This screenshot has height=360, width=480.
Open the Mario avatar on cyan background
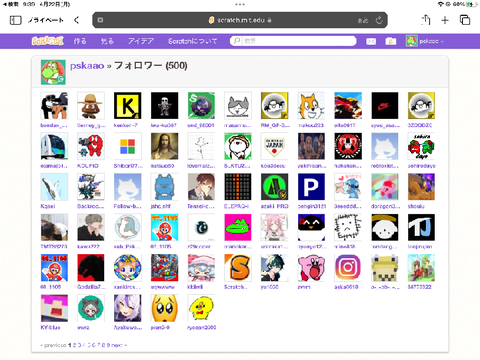click(x=164, y=227)
